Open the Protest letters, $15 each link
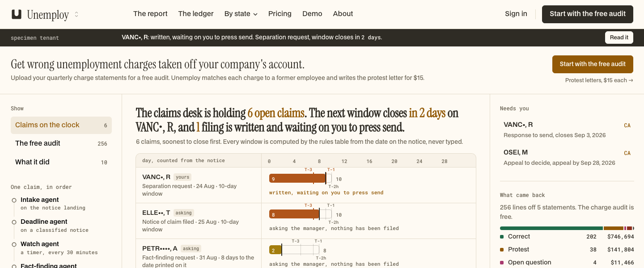 click(x=599, y=80)
